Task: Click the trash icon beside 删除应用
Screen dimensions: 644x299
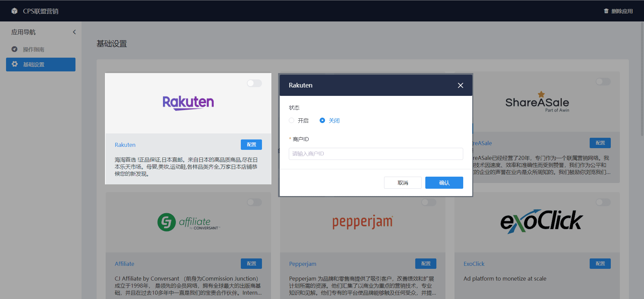Action: (x=606, y=11)
